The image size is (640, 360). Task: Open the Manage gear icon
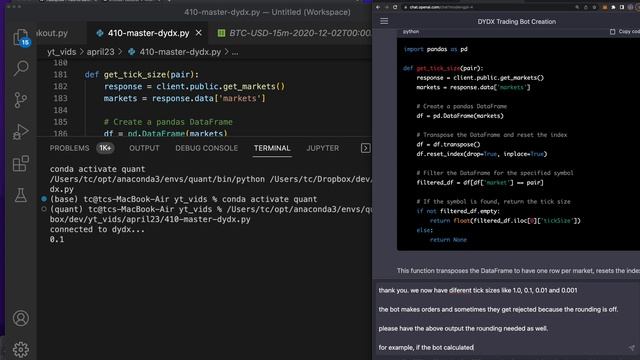21,349
